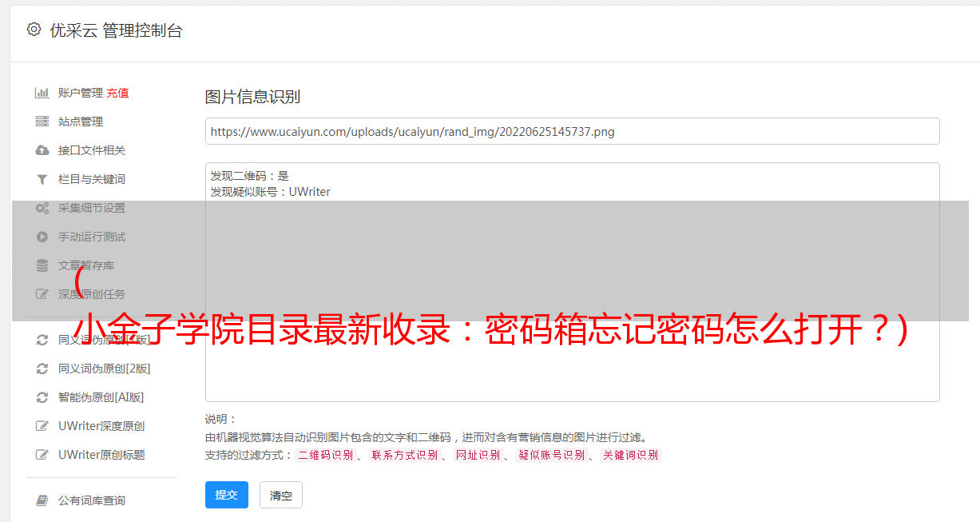This screenshot has width=980, height=522.
Task: Click the 发现二维码：是 result line
Action: click(250, 176)
